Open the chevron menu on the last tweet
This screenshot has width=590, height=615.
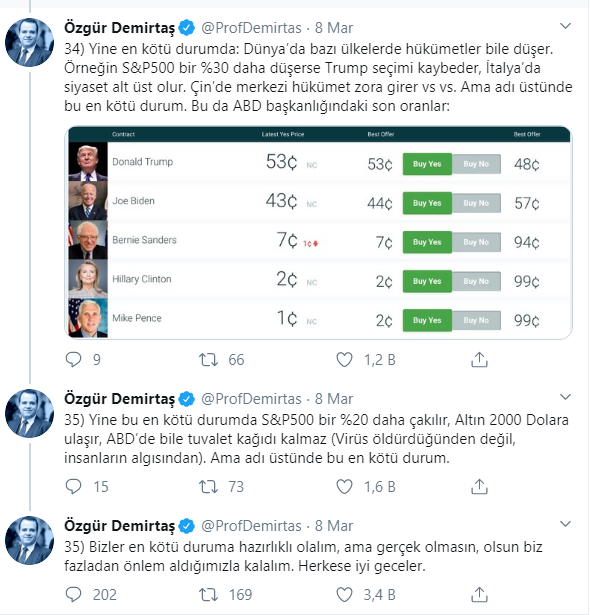[565, 524]
